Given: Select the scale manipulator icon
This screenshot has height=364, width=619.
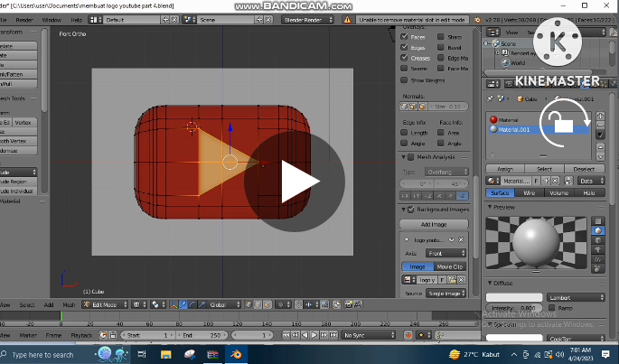Looking at the screenshot, I should tap(202, 304).
